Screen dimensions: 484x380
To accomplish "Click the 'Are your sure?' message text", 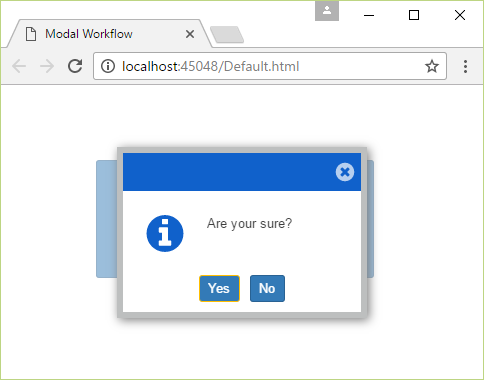I will 249,223.
